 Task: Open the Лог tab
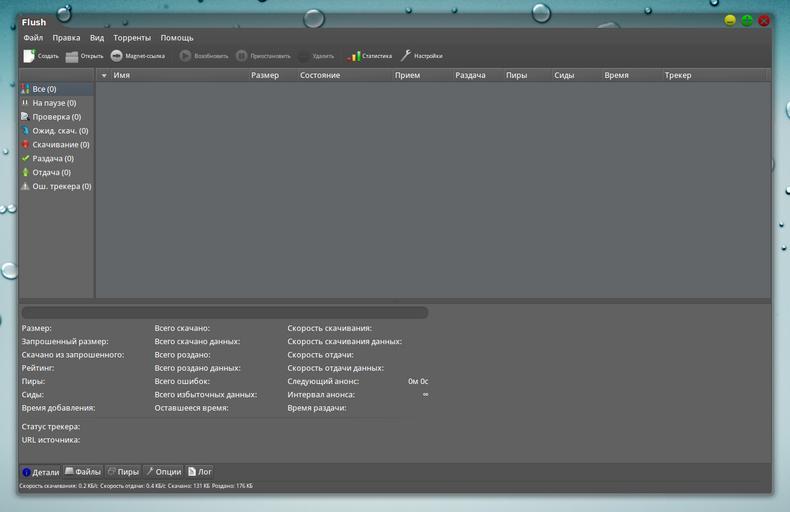(199, 472)
